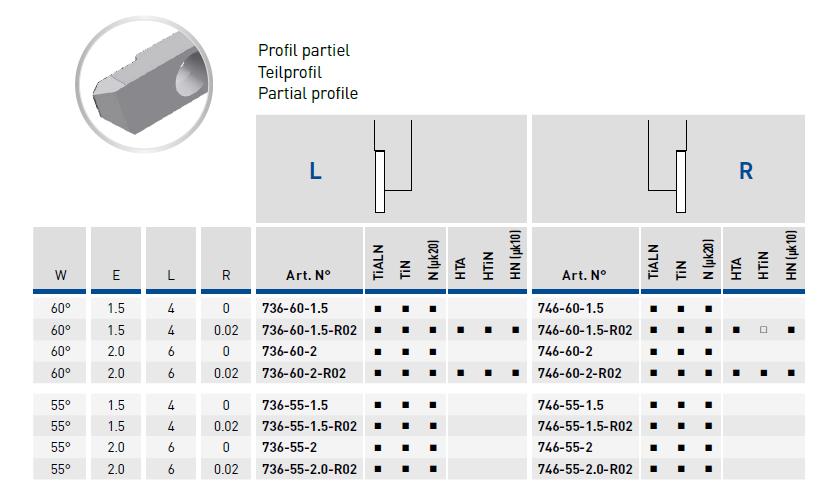Click the insert thumbnail image in circle

point(144,84)
